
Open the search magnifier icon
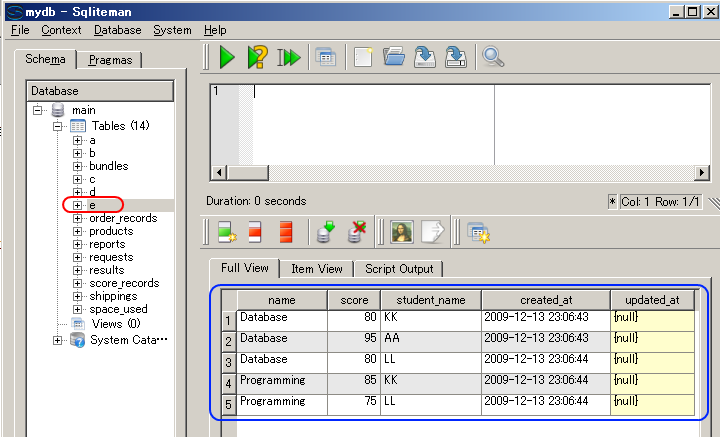click(493, 57)
